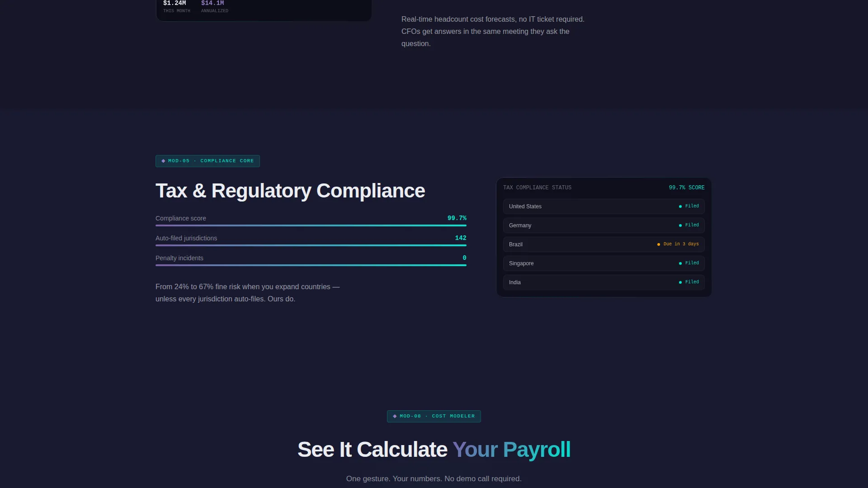The image size is (868, 488).
Task: Click the 99.7% compliance score value
Action: click(x=457, y=218)
